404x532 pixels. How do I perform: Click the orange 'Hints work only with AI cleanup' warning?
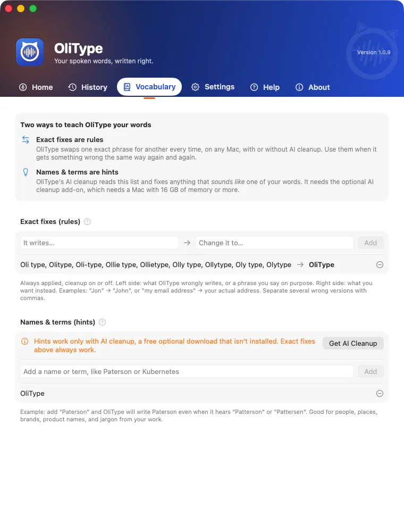tap(174, 345)
